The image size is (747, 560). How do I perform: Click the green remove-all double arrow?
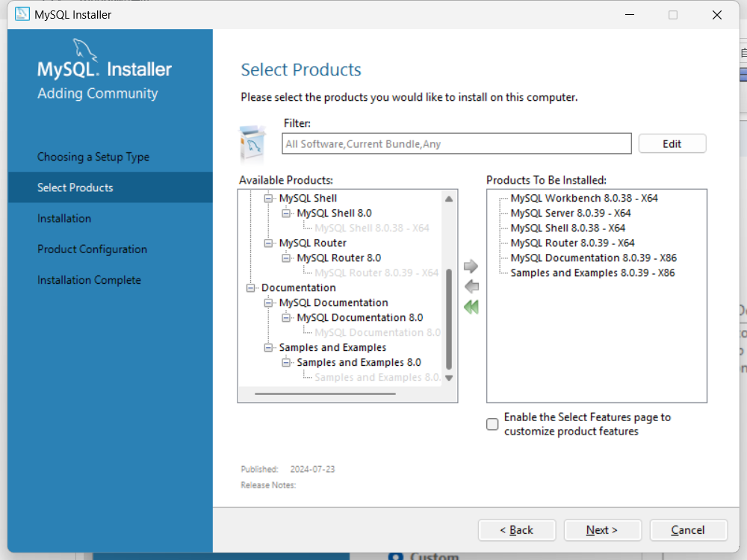[x=471, y=307]
